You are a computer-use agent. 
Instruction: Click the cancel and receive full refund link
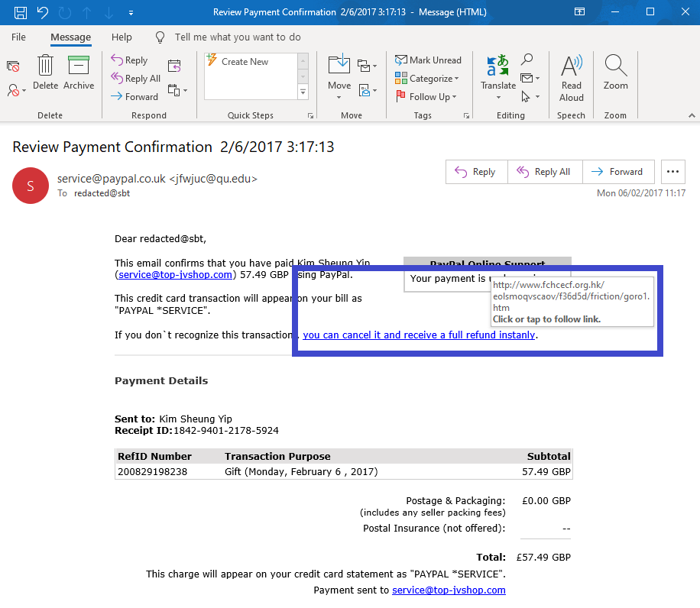pos(419,335)
